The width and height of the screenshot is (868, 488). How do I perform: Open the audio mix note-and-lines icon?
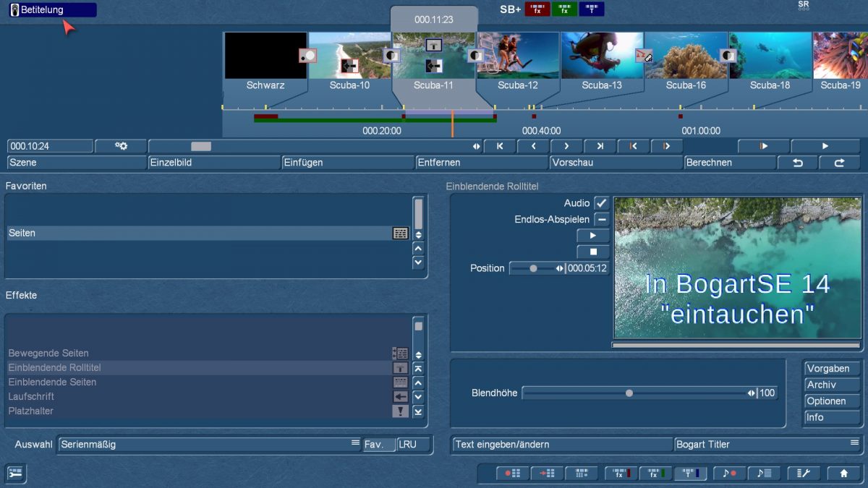[764, 474]
